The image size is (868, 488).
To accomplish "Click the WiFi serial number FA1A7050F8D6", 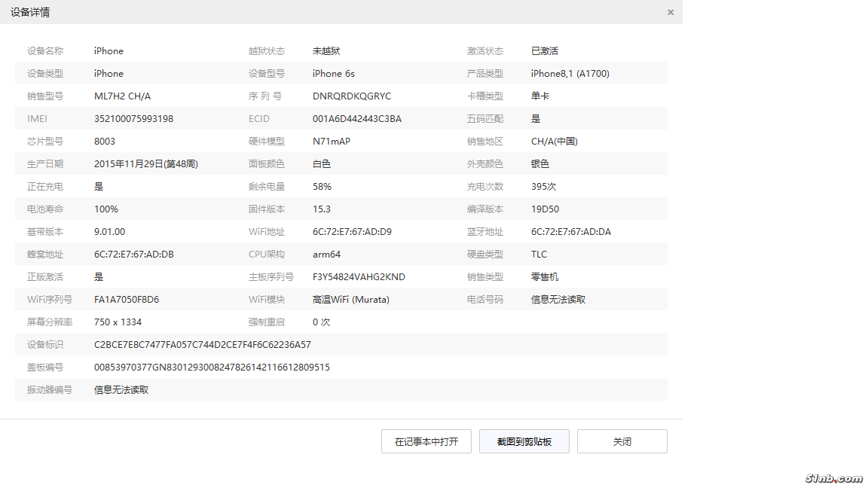I will click(x=126, y=300).
